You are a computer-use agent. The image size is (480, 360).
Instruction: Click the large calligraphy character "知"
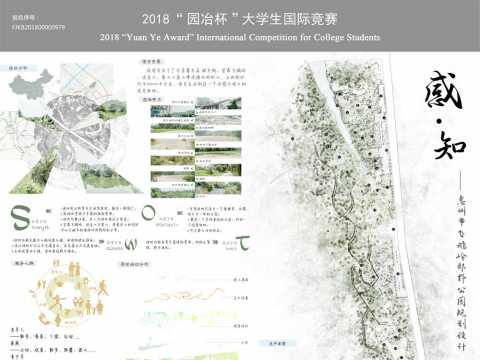coord(450,145)
